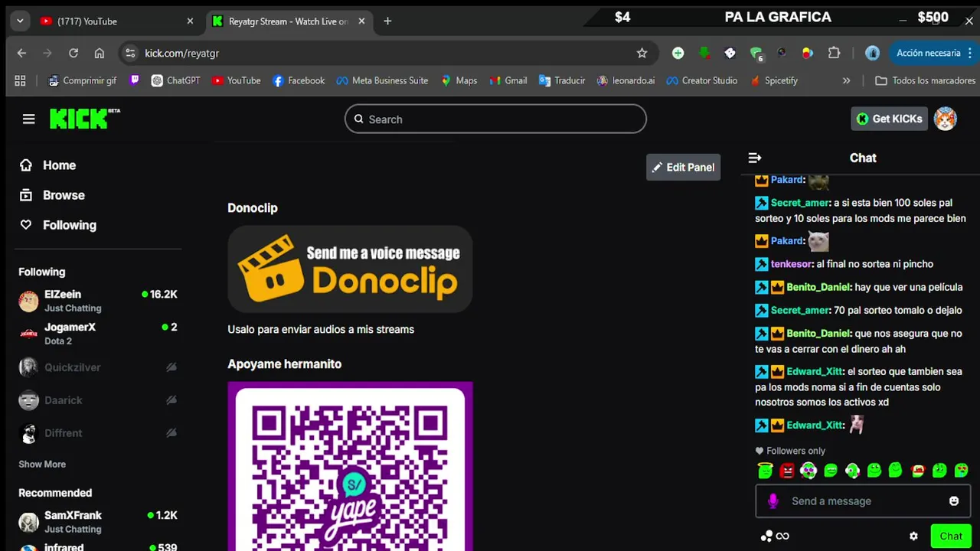Screen dimensions: 980x551
Task: Open user profile avatar in header
Action: coord(946,119)
